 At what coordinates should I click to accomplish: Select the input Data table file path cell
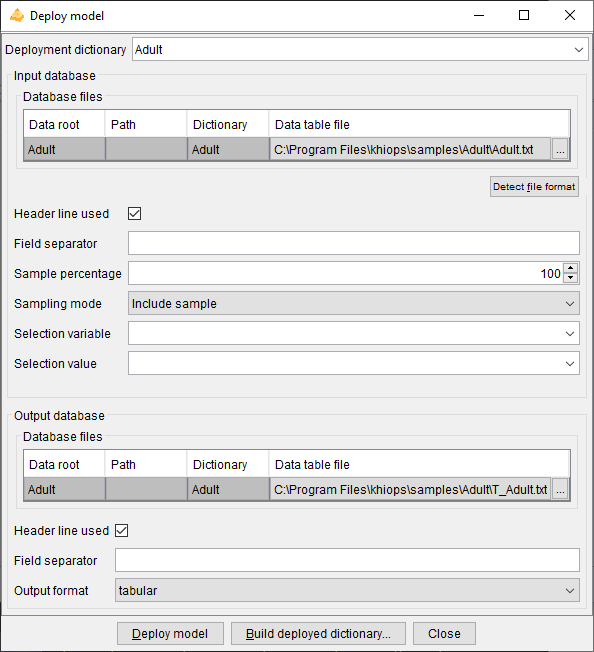[x=411, y=149]
